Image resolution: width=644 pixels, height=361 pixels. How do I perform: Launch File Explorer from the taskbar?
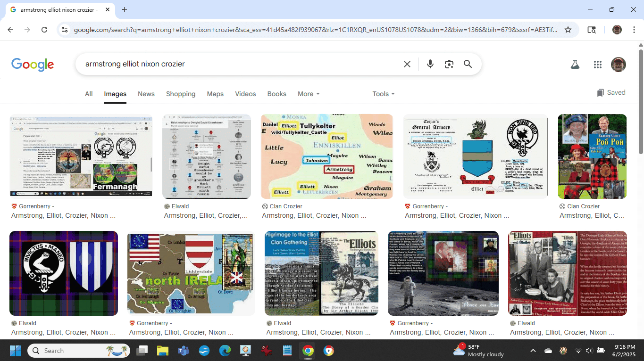(162, 351)
